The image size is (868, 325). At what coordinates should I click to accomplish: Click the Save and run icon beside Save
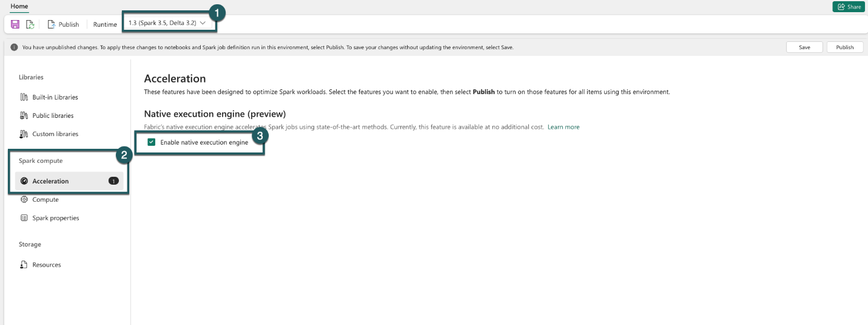pyautogui.click(x=30, y=24)
